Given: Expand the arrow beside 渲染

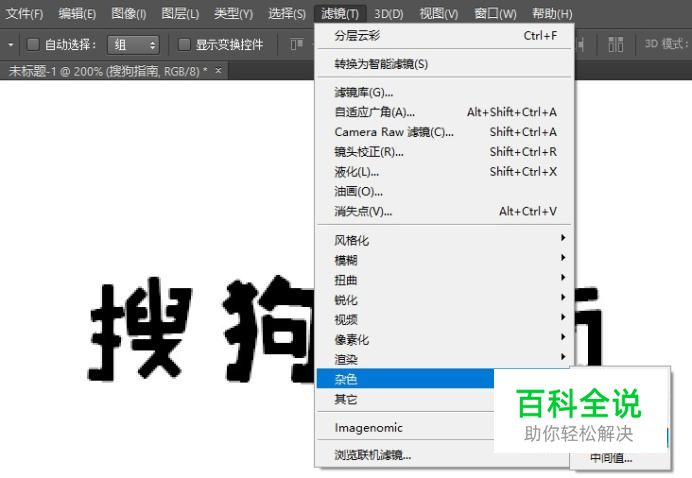Looking at the screenshot, I should pyautogui.click(x=563, y=357).
